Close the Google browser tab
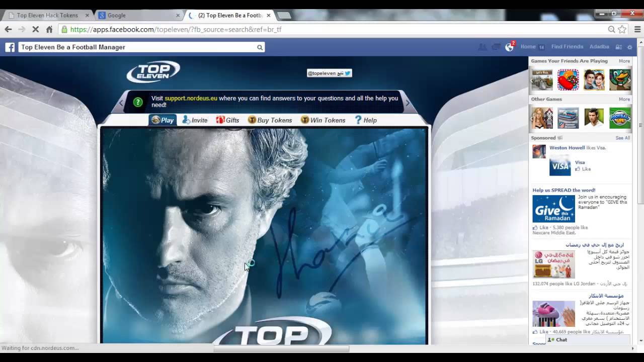644x362 pixels. (177, 15)
